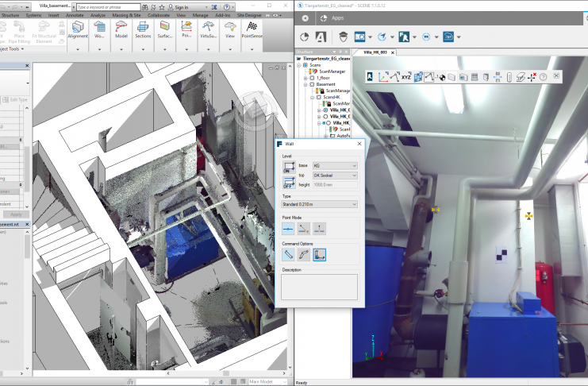Open the base level KG dropdown
The image size is (588, 386).
coord(335,165)
